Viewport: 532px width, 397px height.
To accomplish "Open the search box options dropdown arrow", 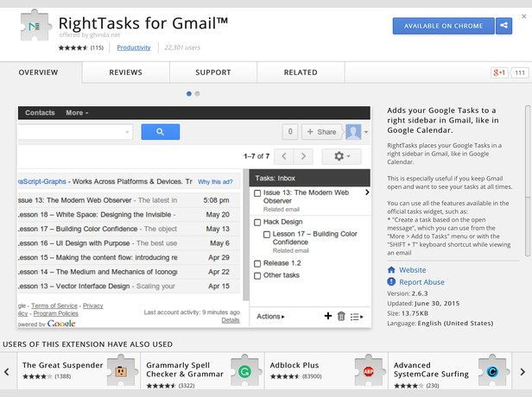I will pos(127,132).
